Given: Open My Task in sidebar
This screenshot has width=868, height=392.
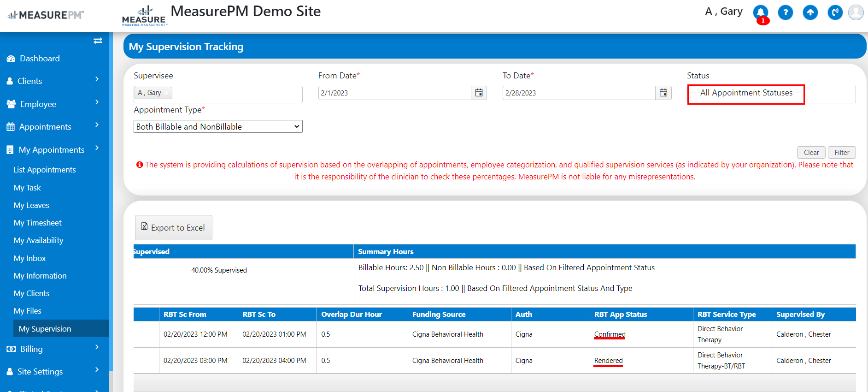Looking at the screenshot, I should 27,188.
